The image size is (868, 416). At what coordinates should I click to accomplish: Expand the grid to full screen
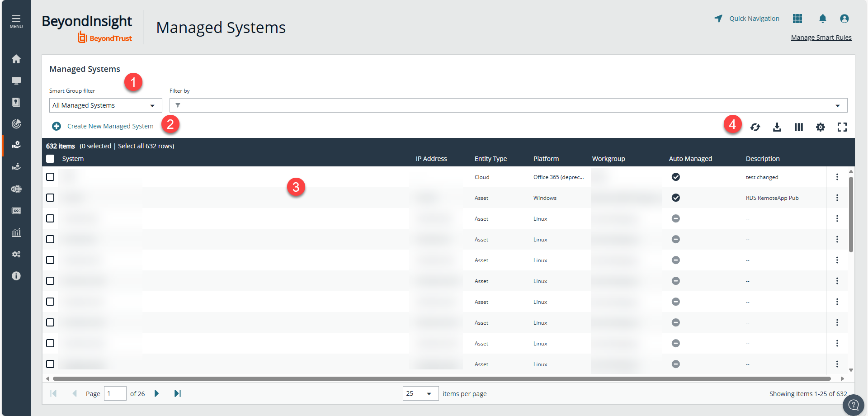point(842,127)
